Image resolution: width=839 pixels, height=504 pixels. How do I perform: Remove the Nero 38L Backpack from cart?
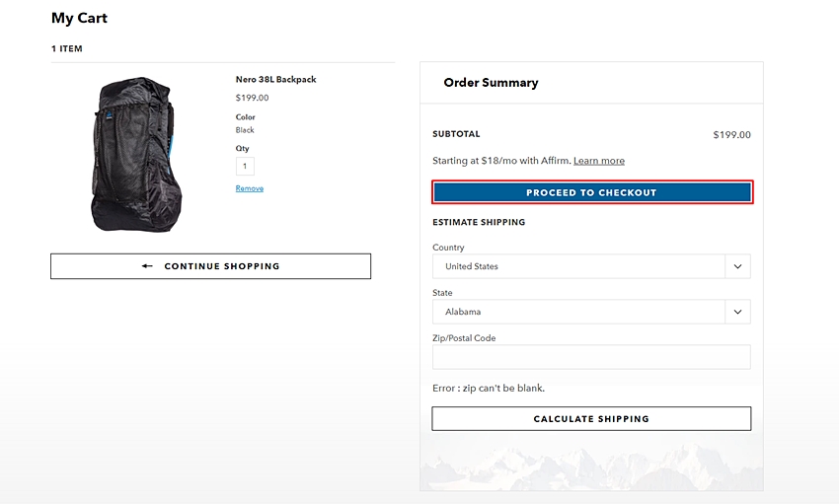click(250, 188)
